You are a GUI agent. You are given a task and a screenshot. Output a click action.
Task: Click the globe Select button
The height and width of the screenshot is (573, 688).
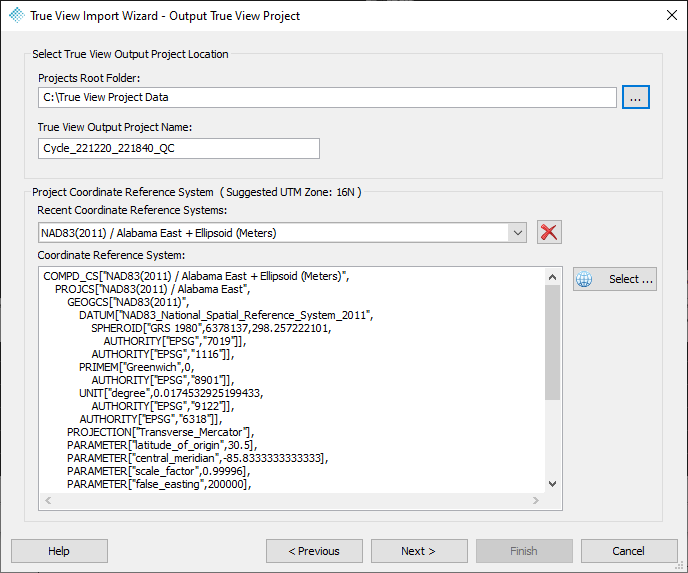(614, 279)
